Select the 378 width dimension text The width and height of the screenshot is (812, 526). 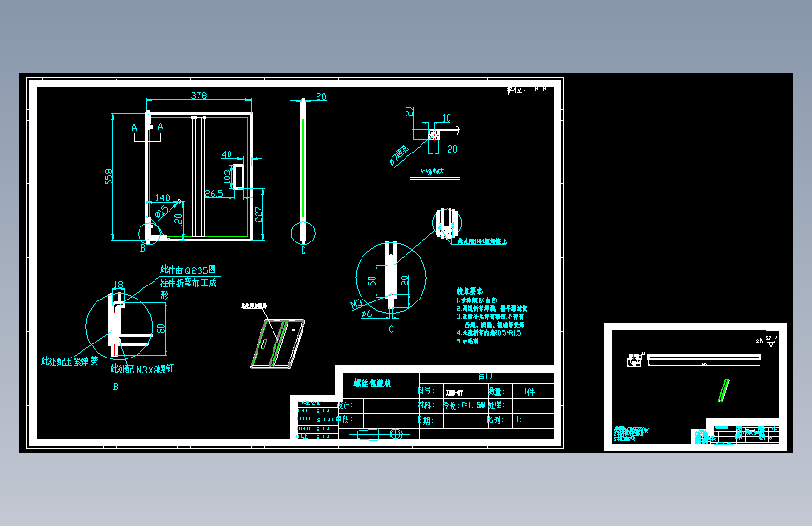click(x=199, y=95)
